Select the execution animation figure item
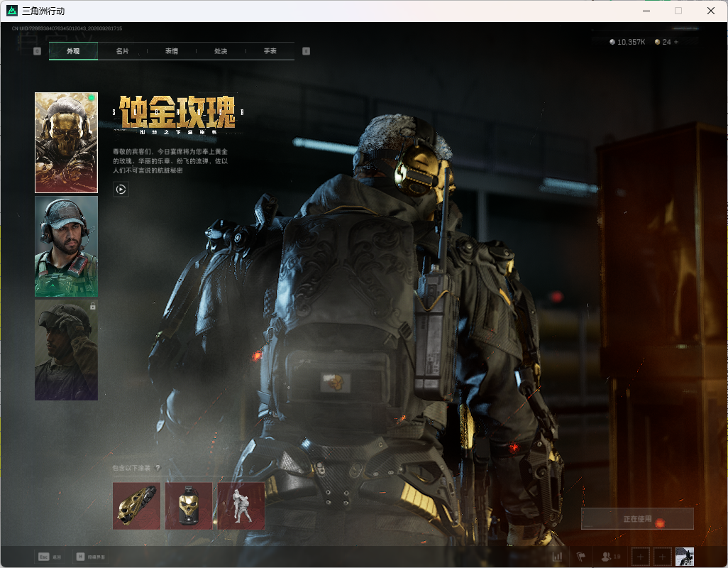728x568 pixels. click(241, 506)
